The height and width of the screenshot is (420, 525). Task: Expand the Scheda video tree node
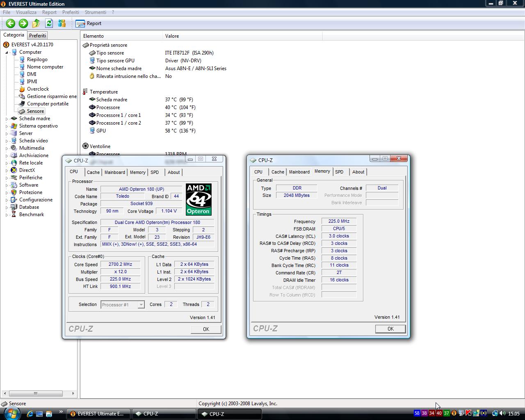(x=7, y=141)
